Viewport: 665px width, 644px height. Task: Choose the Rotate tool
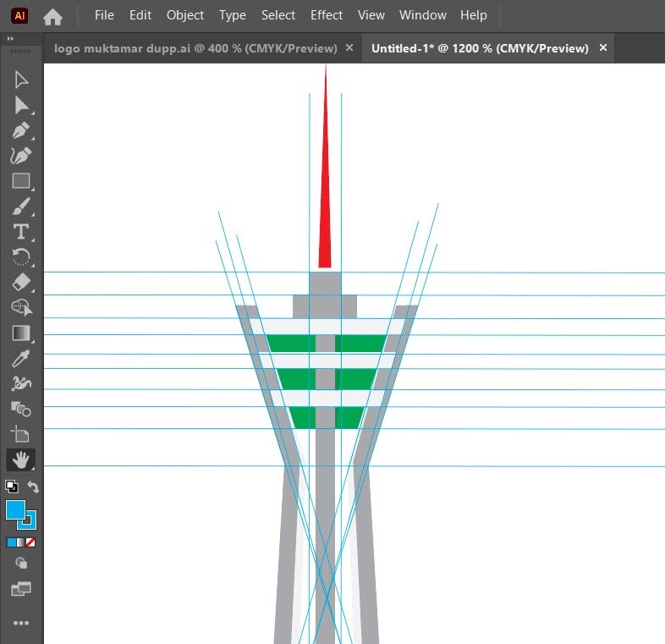(x=21, y=256)
